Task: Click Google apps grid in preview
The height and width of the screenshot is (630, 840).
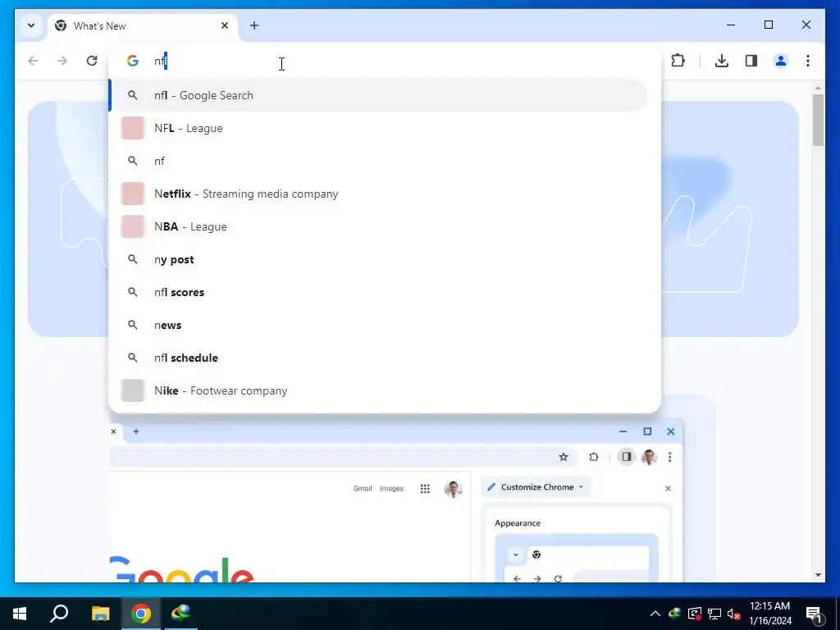Action: [x=425, y=489]
